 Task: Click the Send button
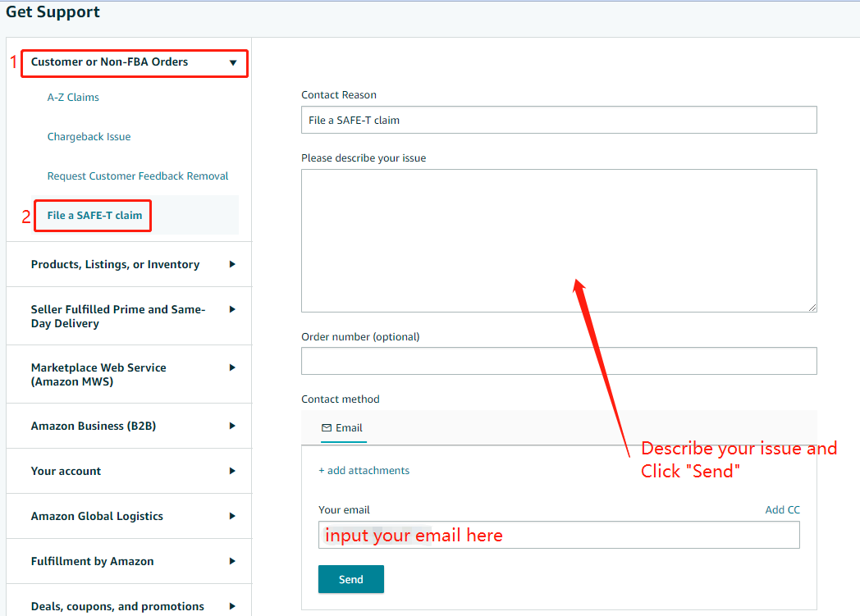pyautogui.click(x=351, y=579)
